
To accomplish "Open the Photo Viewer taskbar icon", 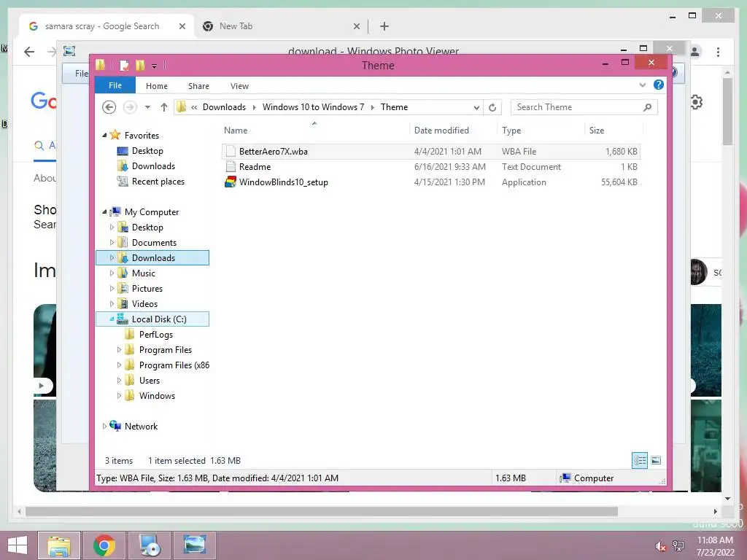I will pos(195,545).
